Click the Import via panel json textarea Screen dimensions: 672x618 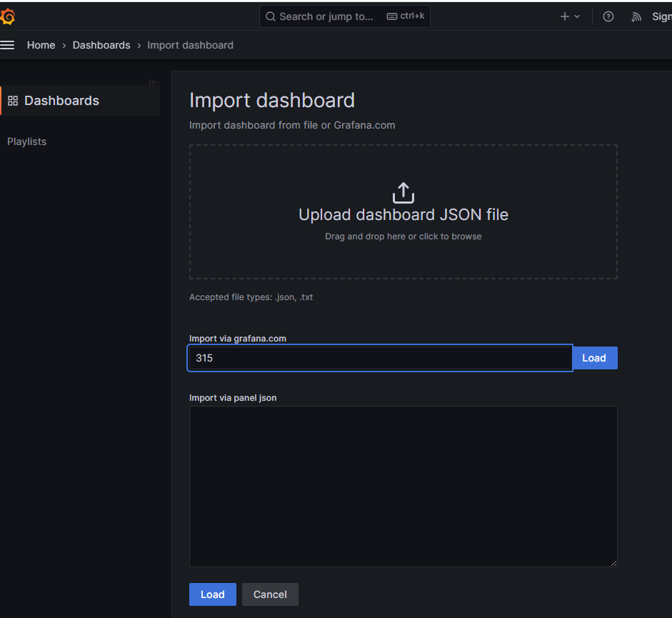pos(403,487)
